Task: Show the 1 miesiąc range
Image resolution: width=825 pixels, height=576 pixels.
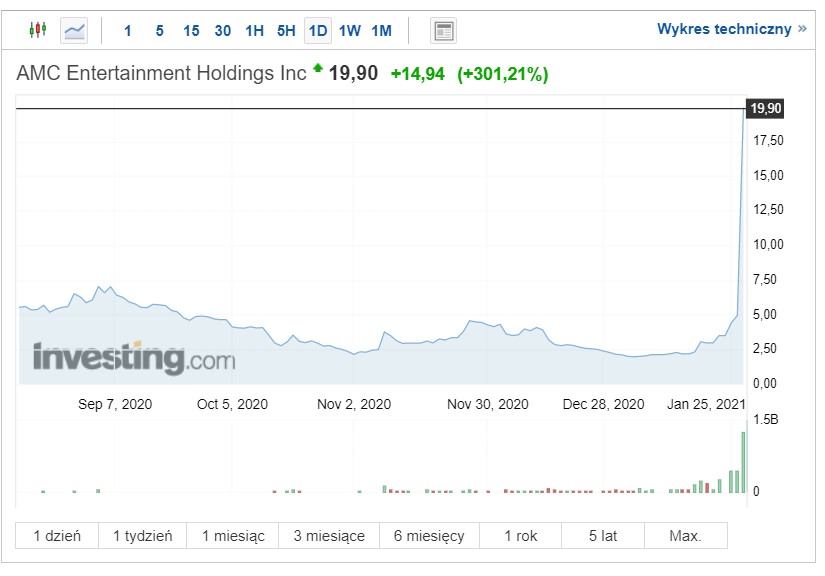Action: (233, 535)
